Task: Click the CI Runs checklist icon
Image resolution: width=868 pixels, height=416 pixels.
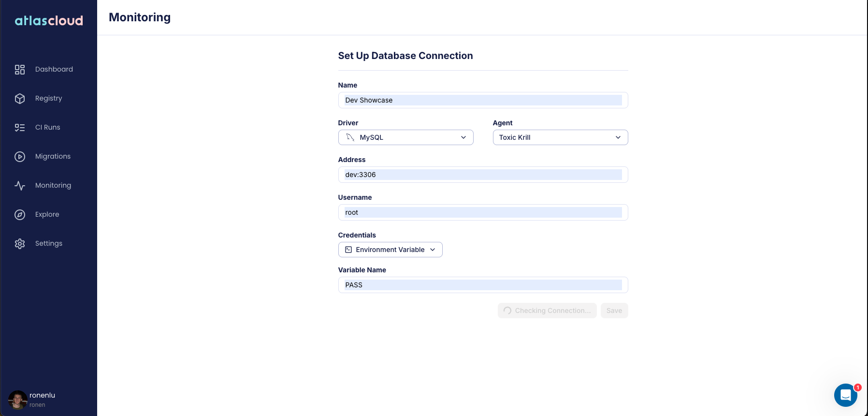Action: 20,128
